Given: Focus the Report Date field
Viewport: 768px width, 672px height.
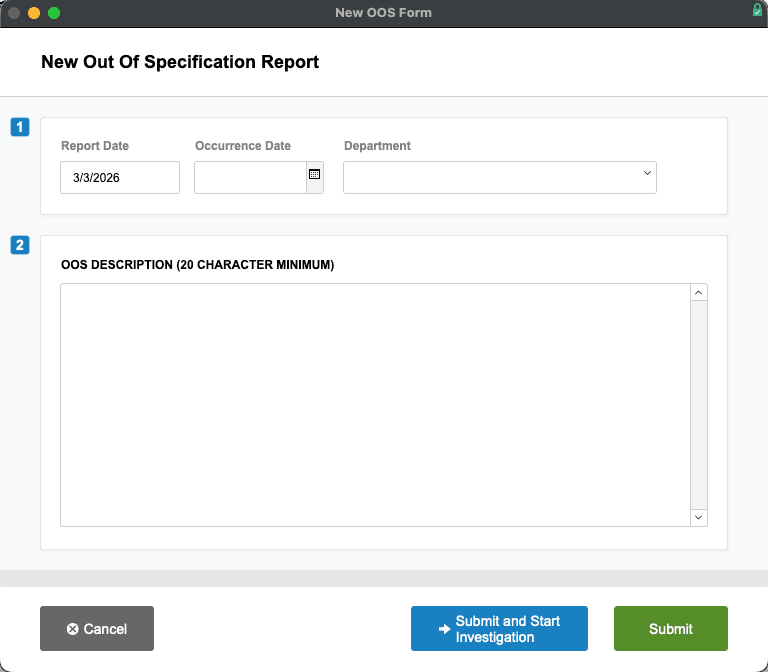Looking at the screenshot, I should pyautogui.click(x=119, y=177).
